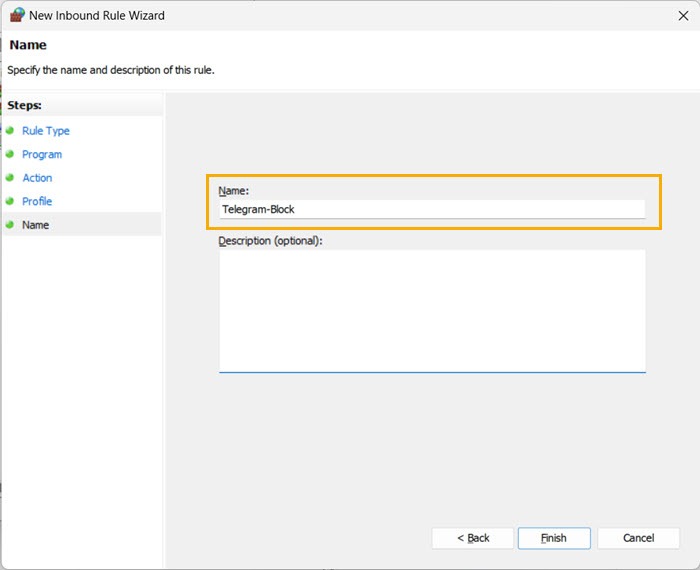700x570 pixels.
Task: Click the 'Name:' field label
Action: (233, 191)
